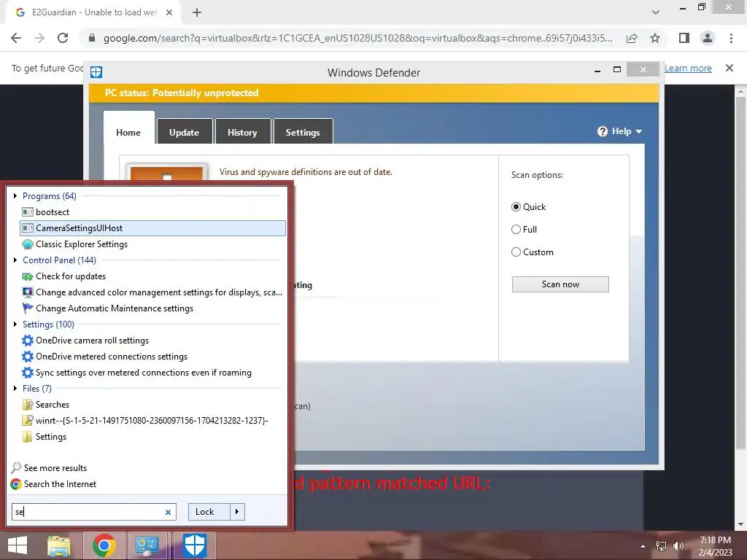Open Settings tab in Defender

303,133
